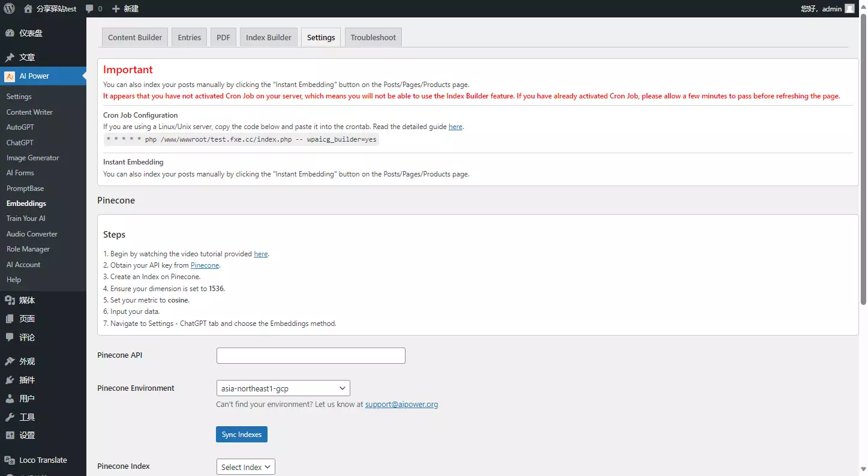Focus the Pinecone API input field
The width and height of the screenshot is (868, 476).
pyautogui.click(x=311, y=355)
